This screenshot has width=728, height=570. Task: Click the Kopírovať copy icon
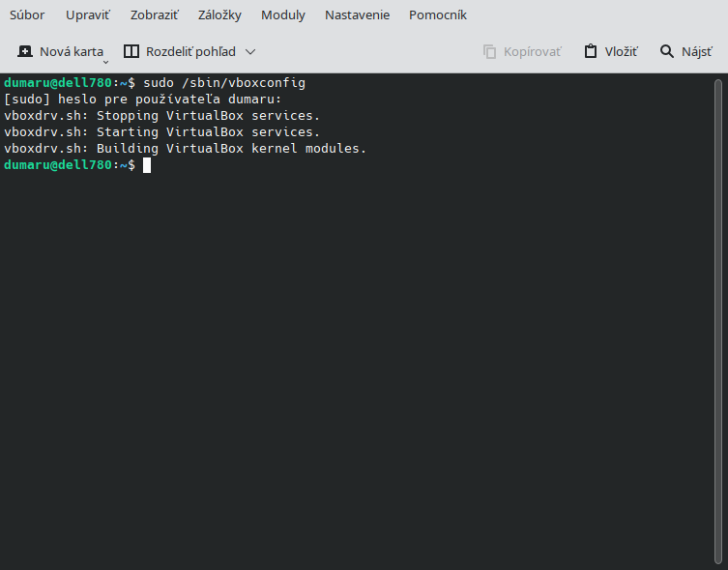point(489,51)
